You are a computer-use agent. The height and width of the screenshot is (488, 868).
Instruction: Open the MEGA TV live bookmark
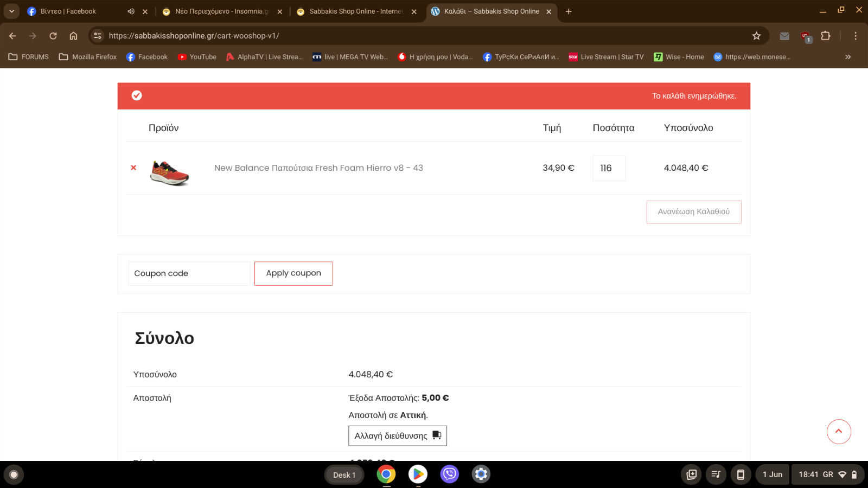(350, 57)
